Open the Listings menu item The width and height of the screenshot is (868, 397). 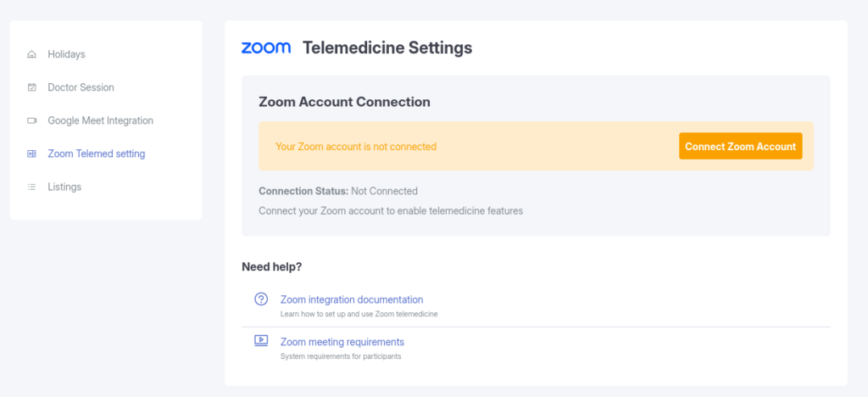coord(64,187)
